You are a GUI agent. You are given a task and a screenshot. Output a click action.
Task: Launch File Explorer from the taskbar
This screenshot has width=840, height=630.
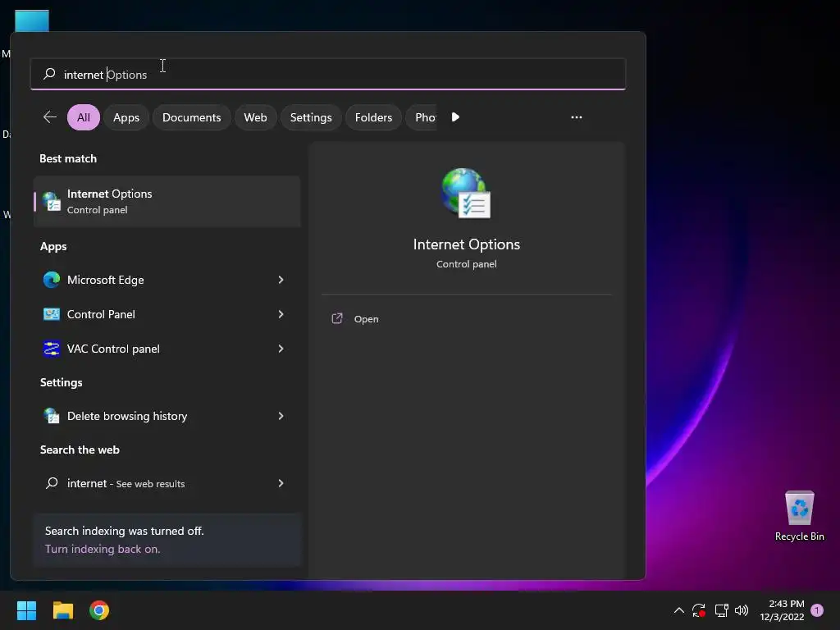62,610
